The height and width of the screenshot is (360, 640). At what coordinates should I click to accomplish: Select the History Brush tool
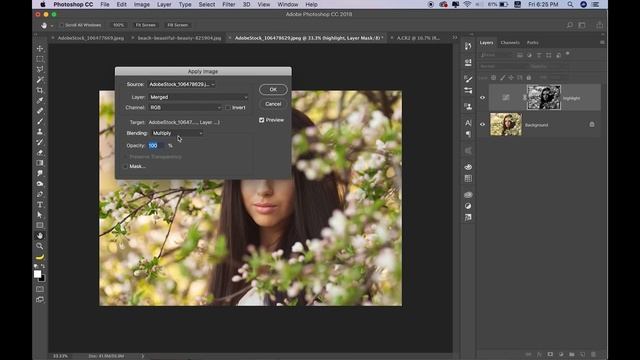[40, 142]
